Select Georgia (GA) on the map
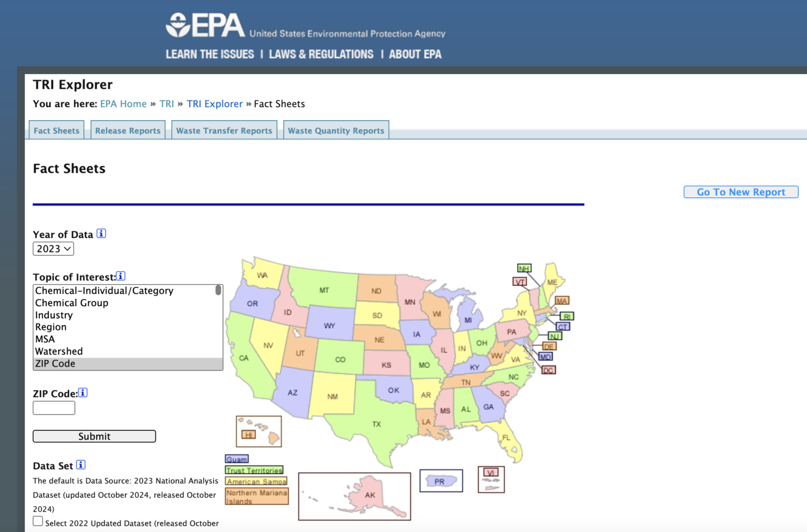 coord(489,407)
